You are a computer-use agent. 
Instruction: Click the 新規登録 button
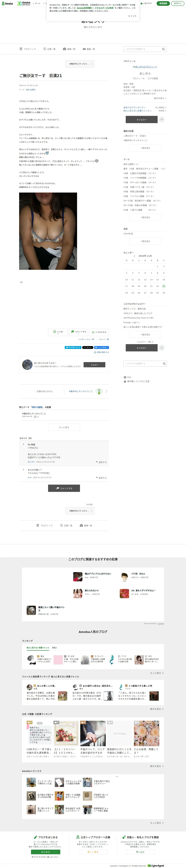pyautogui.click(x=163, y=3)
